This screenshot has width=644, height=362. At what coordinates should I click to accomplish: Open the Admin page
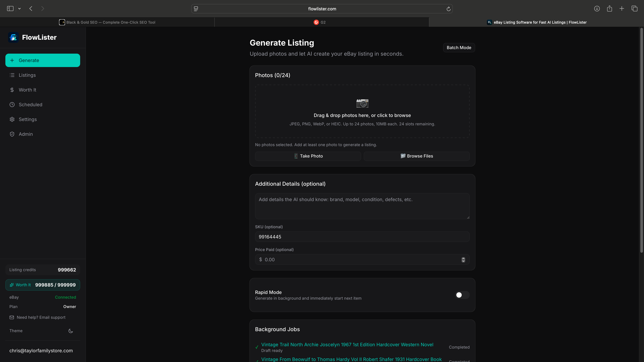coord(43,134)
